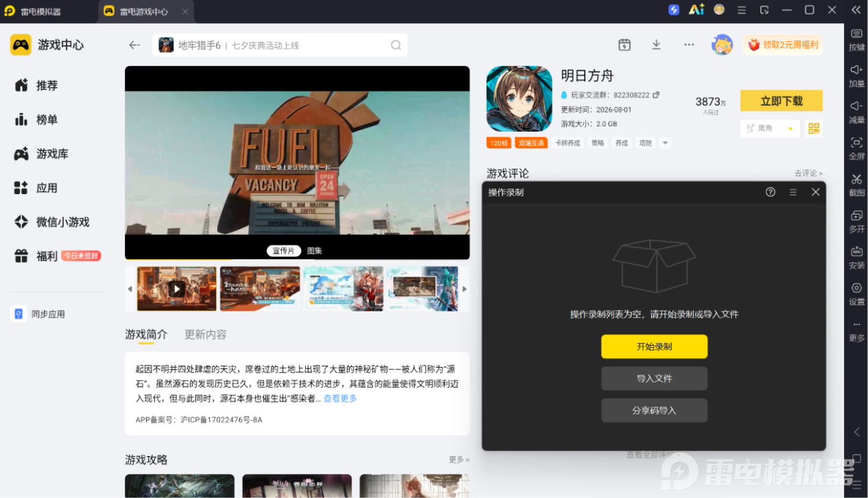Select the 宣传片 media toggle
This screenshot has height=498, width=868.
tap(283, 251)
